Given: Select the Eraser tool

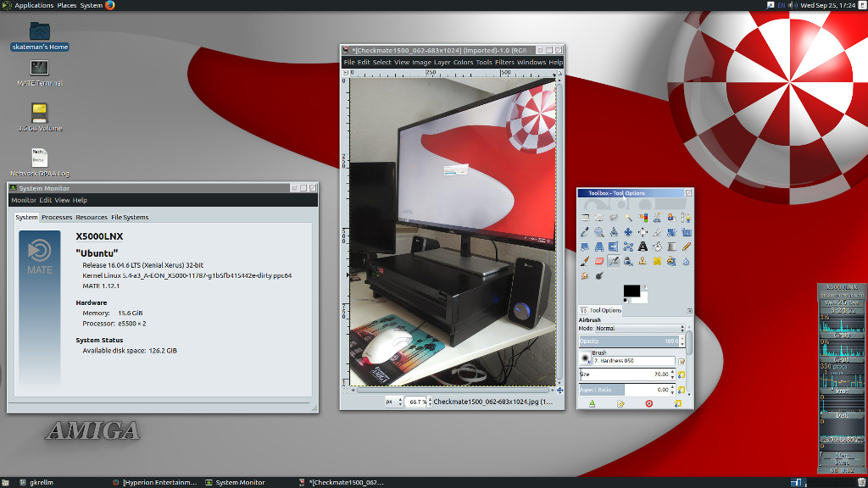Looking at the screenshot, I should [x=599, y=261].
